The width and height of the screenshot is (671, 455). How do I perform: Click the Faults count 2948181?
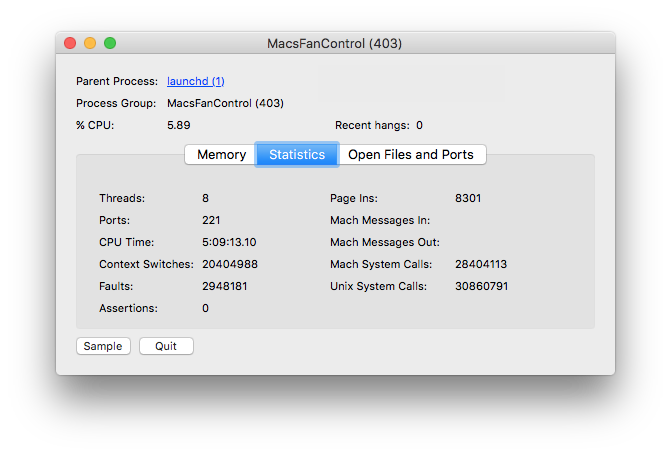[x=225, y=286]
